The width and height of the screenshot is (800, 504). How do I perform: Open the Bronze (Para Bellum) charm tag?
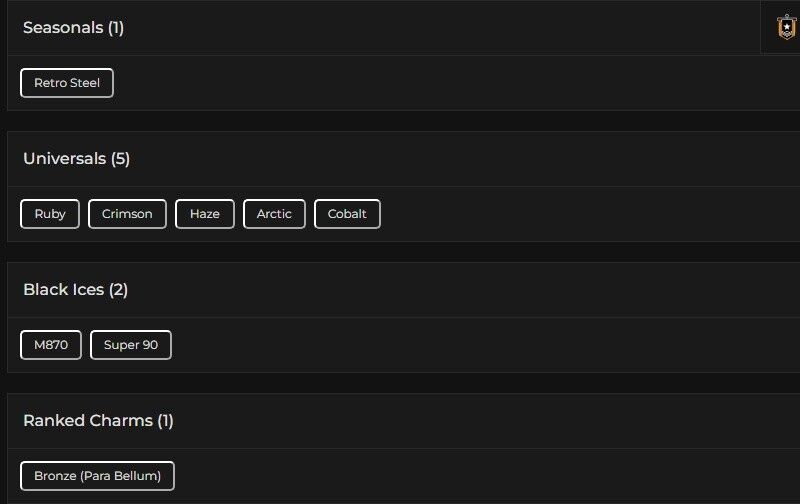(97, 476)
